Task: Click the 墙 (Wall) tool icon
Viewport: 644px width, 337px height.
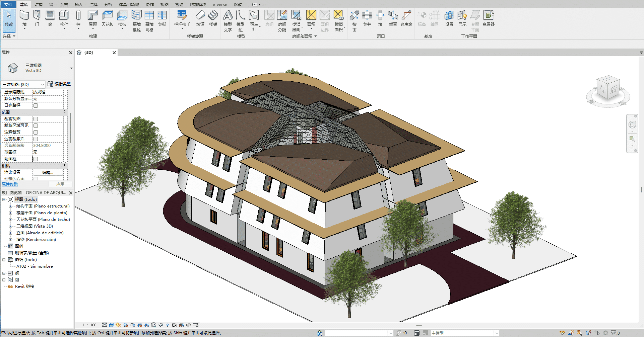Action: tap(24, 16)
